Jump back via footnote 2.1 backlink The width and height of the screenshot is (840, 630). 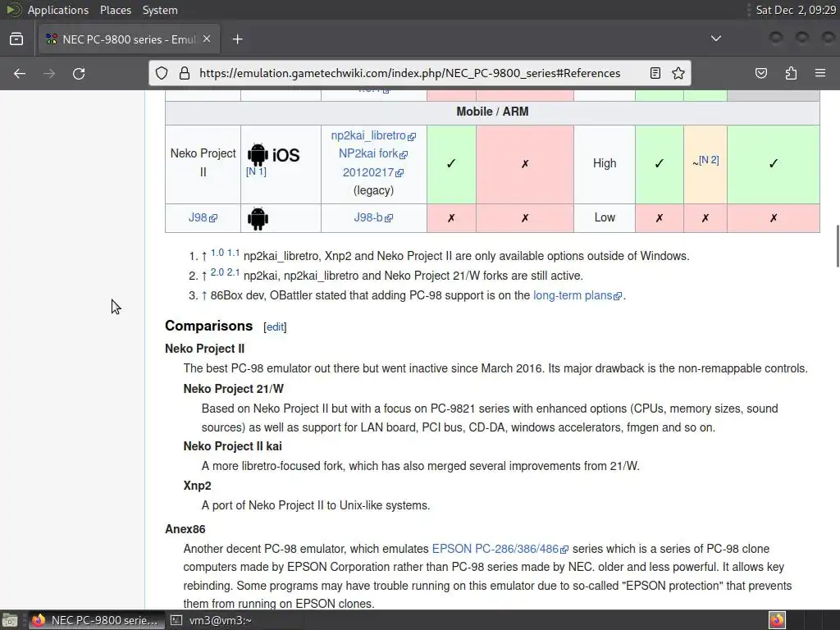(233, 272)
